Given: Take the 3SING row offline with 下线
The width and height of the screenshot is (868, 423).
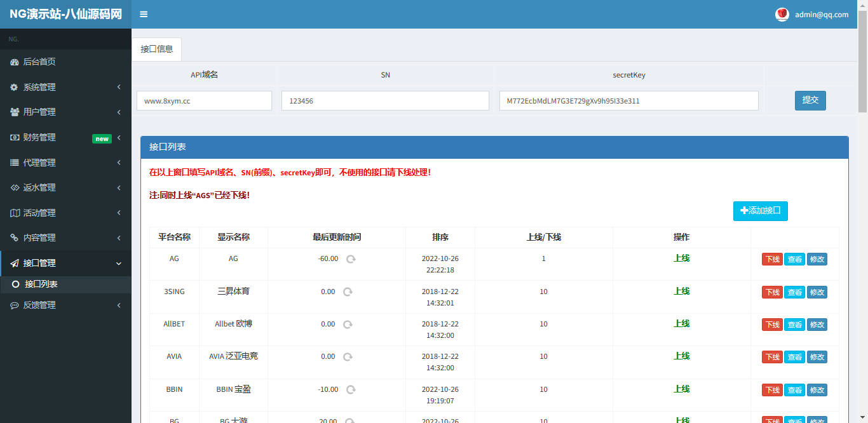Looking at the screenshot, I should tap(772, 292).
